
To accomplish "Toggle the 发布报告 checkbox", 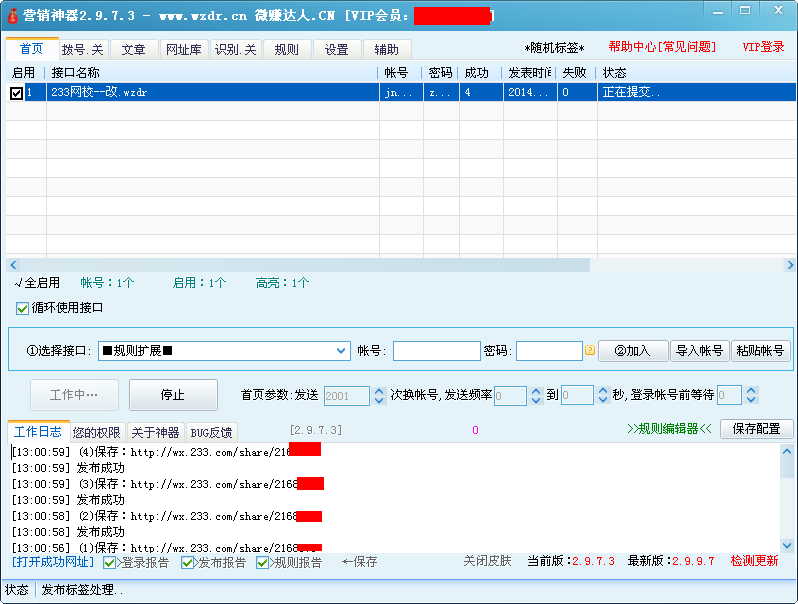I will (x=187, y=563).
